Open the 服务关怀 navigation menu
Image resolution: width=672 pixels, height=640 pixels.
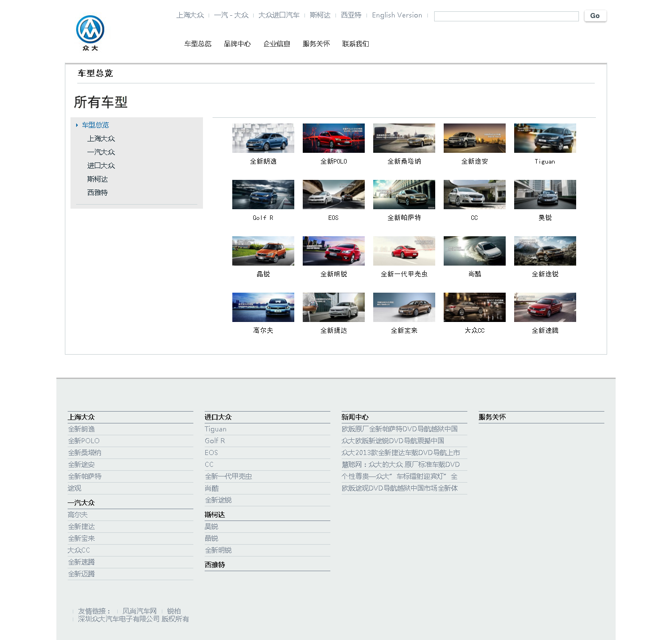[x=316, y=44]
